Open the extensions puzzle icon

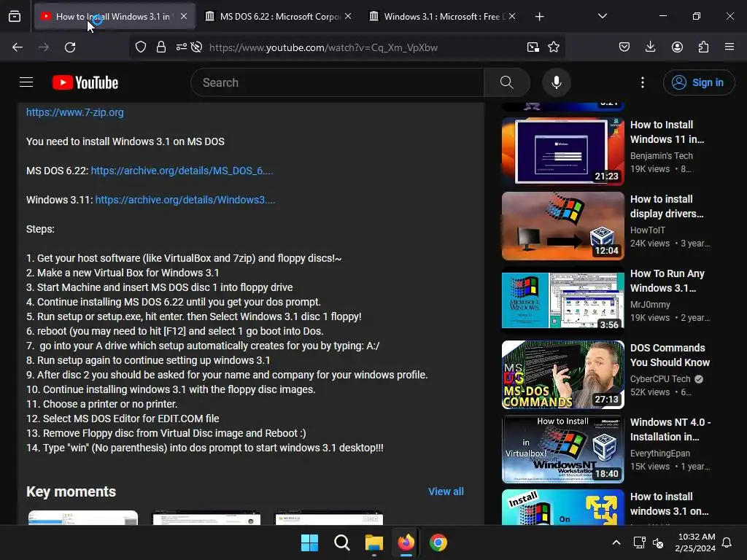pos(704,47)
